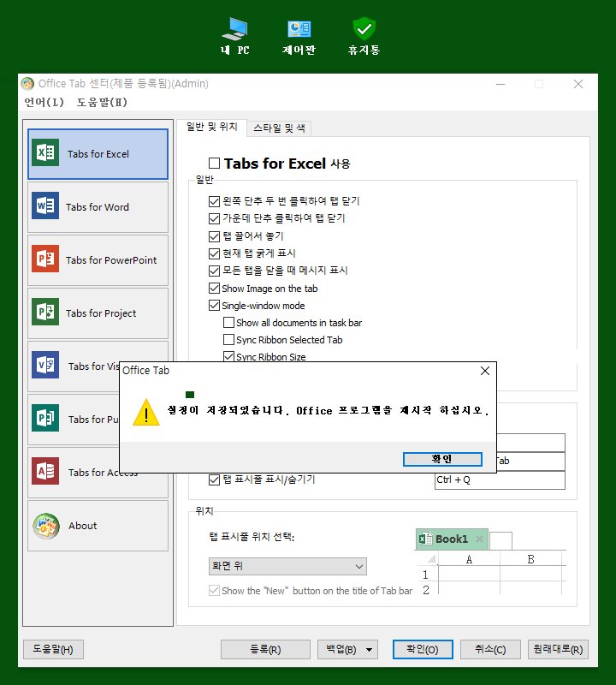This screenshot has height=685, width=616.
Task: Open the 도움말(H) menu
Action: pos(102,102)
